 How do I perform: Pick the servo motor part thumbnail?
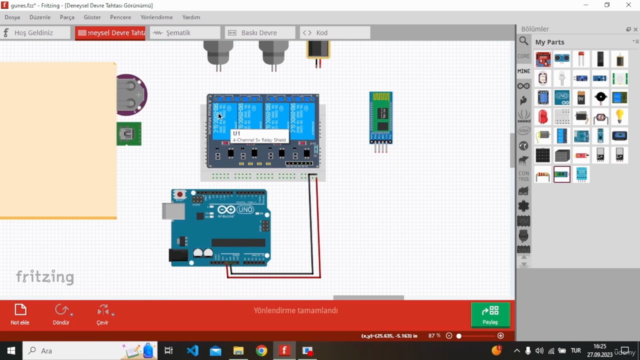tap(581, 117)
